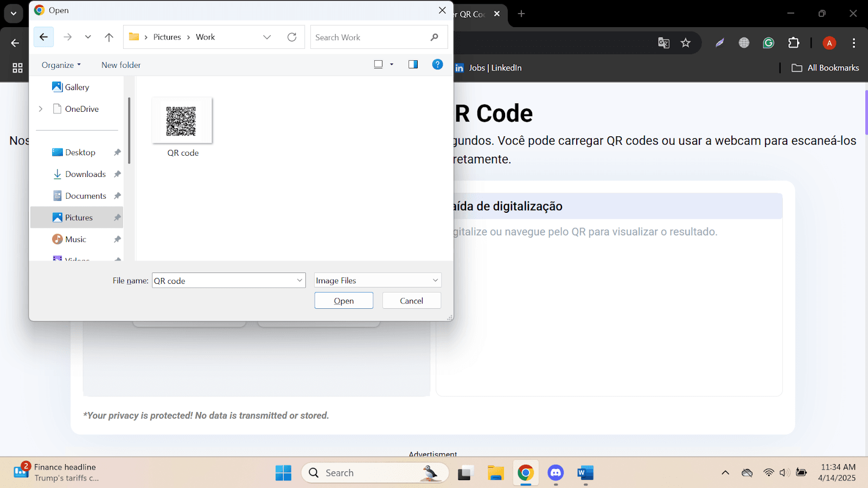The height and width of the screenshot is (488, 868).
Task: Click the Open button
Action: click(x=344, y=301)
